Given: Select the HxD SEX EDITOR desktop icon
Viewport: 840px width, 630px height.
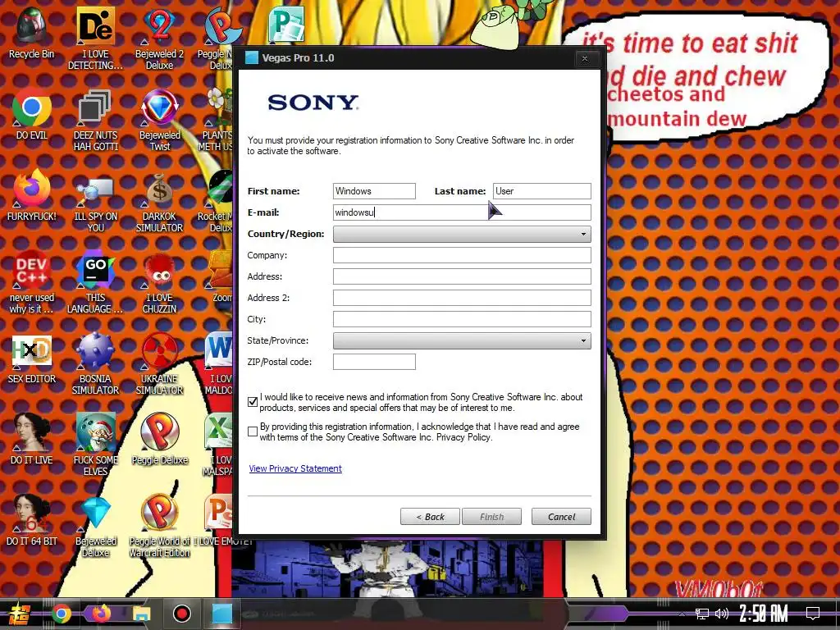Looking at the screenshot, I should tap(31, 359).
